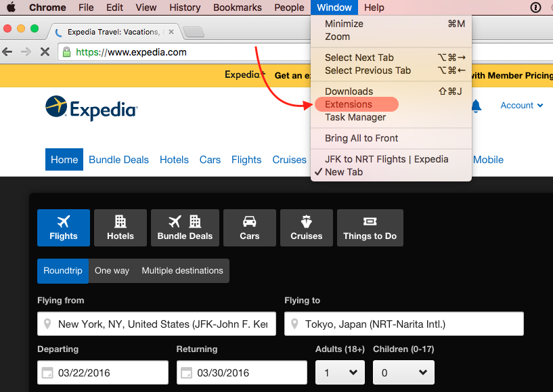
Task: Open the Mobile navigation link
Action: pyautogui.click(x=488, y=160)
